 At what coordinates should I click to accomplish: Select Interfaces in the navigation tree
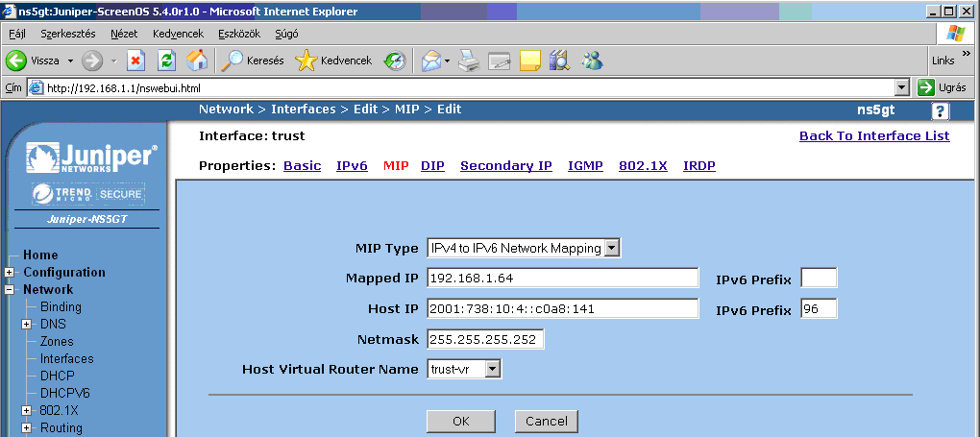(66, 359)
